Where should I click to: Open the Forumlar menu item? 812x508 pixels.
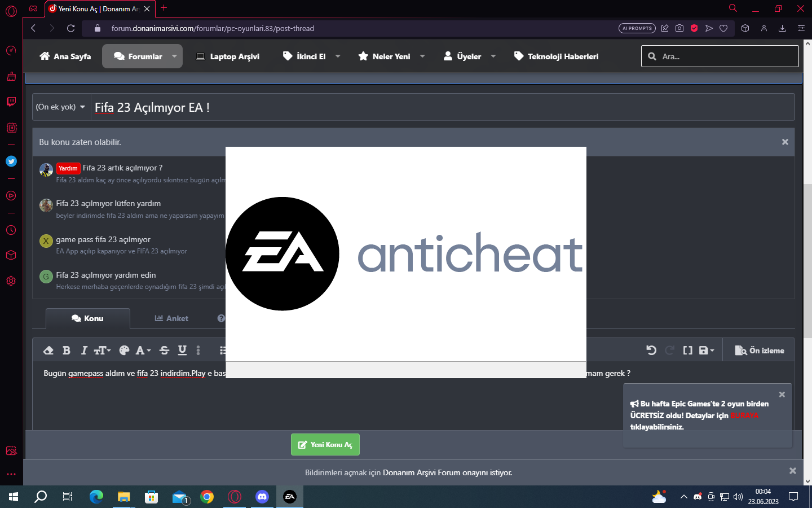click(138, 56)
